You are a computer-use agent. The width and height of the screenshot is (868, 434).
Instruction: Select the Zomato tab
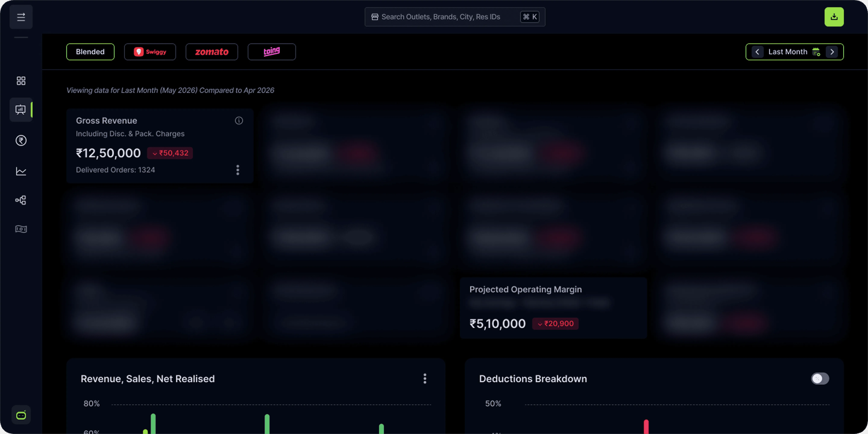click(212, 52)
